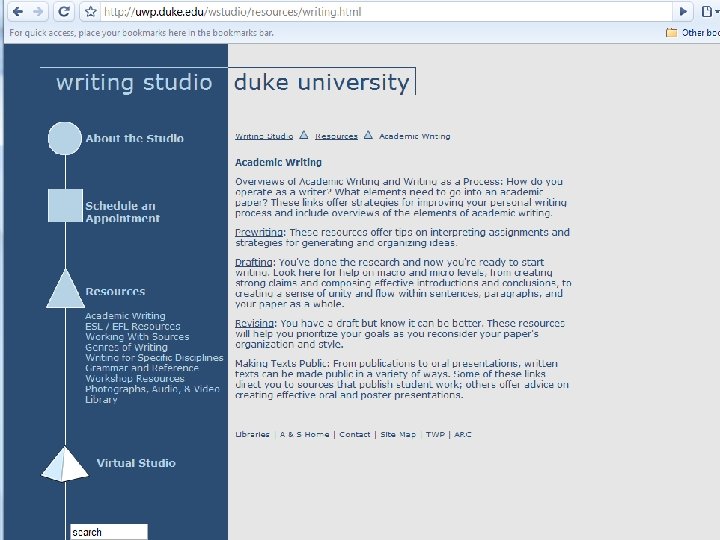720x540 pixels.
Task: Open Workshop Resources link
Action: [x=135, y=378]
